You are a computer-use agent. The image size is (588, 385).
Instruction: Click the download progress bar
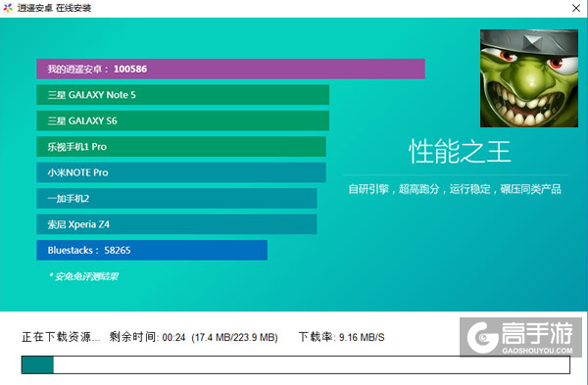point(296,364)
